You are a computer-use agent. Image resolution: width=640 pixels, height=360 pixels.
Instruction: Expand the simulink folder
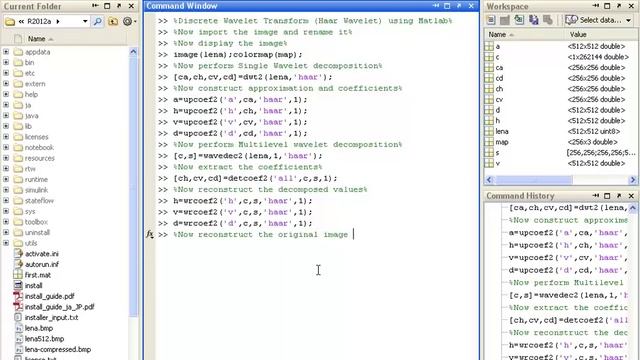(x=6, y=190)
